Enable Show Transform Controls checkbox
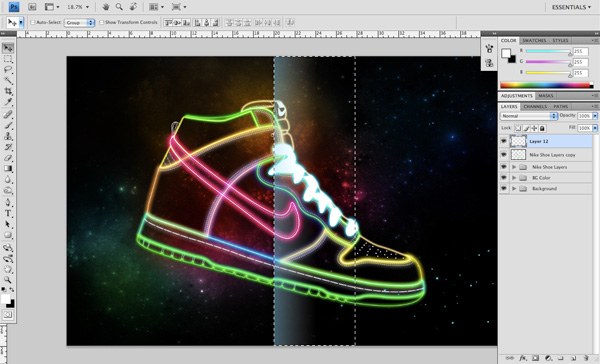Viewport: 600px width, 364px height. pyautogui.click(x=102, y=23)
